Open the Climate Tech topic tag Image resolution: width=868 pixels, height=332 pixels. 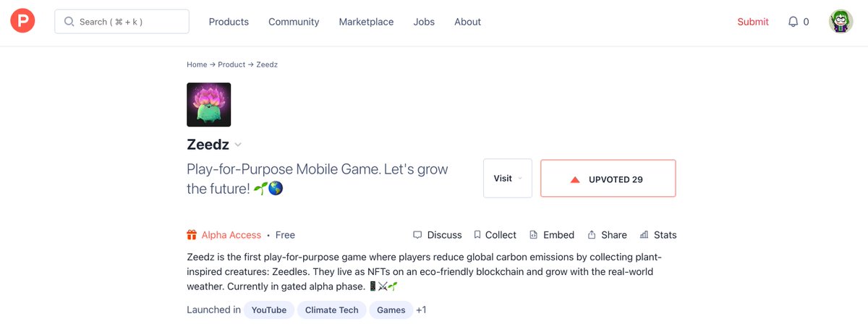[331, 310]
